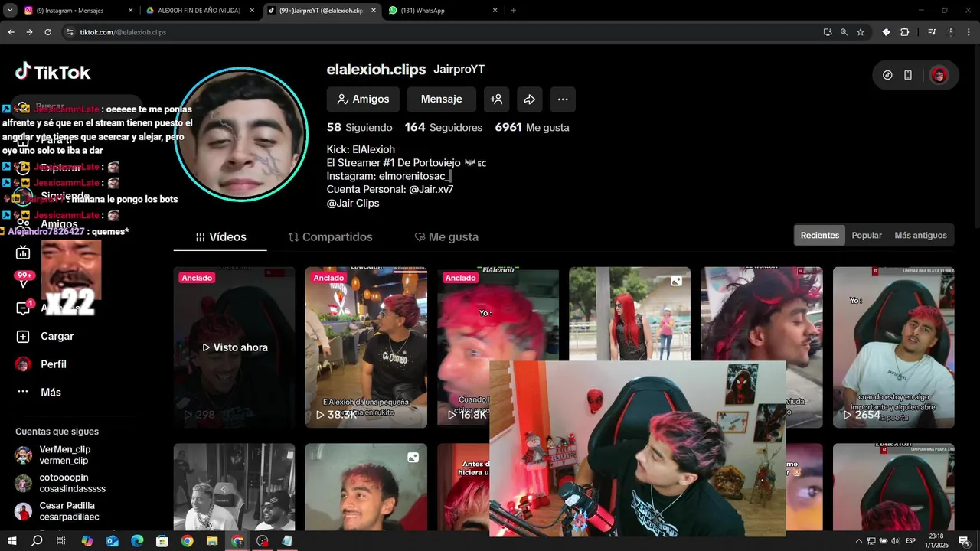Viewport: 980px width, 551px height.
Task: Sort videos by Más antiguos
Action: point(920,236)
